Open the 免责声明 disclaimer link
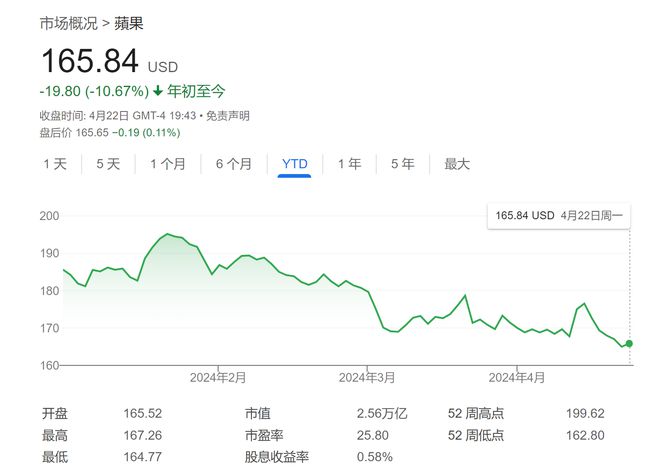Screen dimensions: 660x472 [x=228, y=116]
